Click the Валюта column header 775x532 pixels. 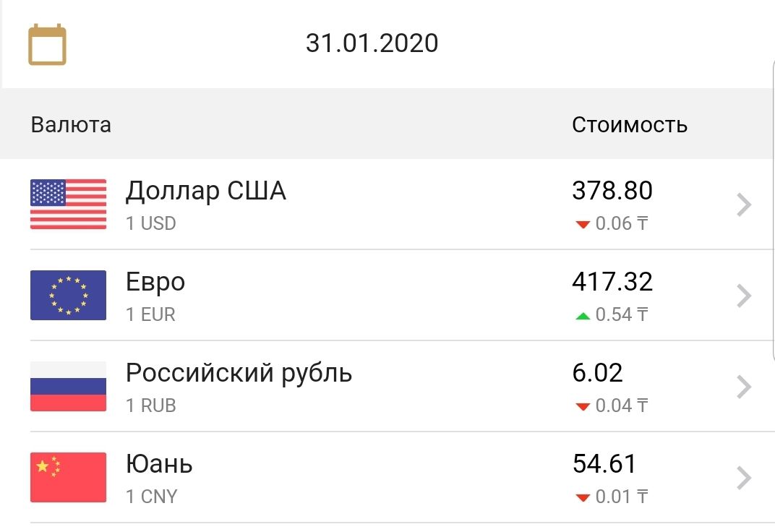coord(71,124)
